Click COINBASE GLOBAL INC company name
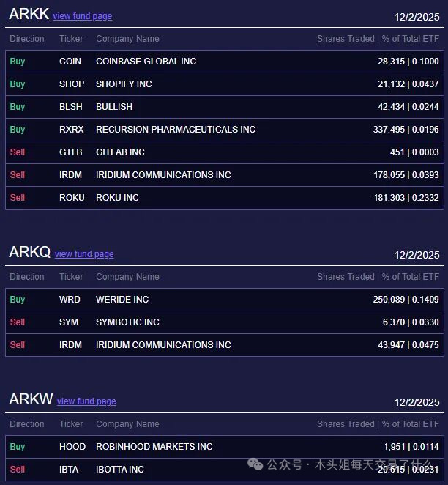 click(x=146, y=62)
